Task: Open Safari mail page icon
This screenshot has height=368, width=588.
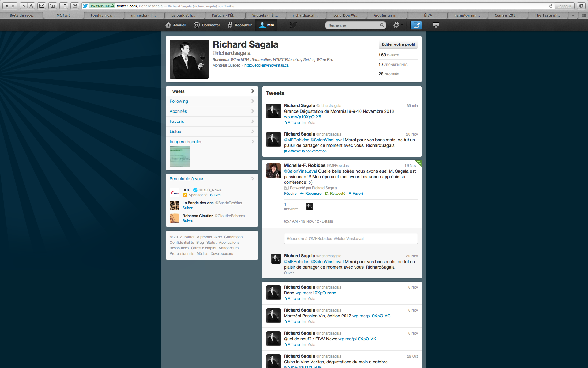Action: (x=42, y=6)
